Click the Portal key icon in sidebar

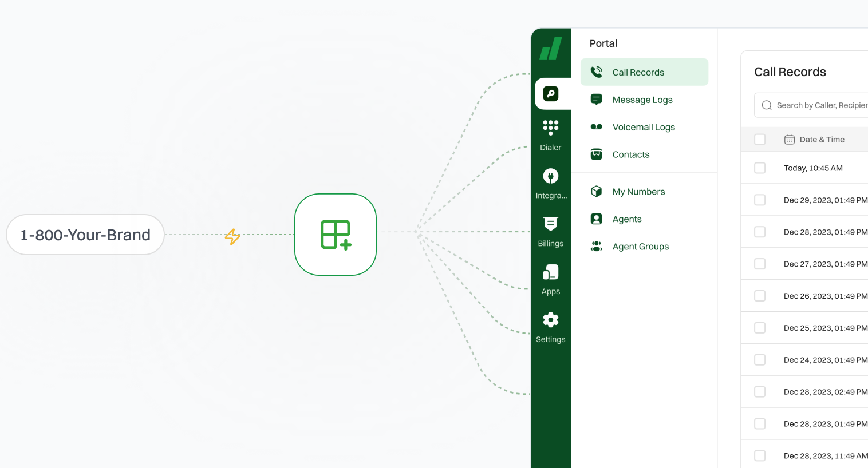tap(550, 94)
